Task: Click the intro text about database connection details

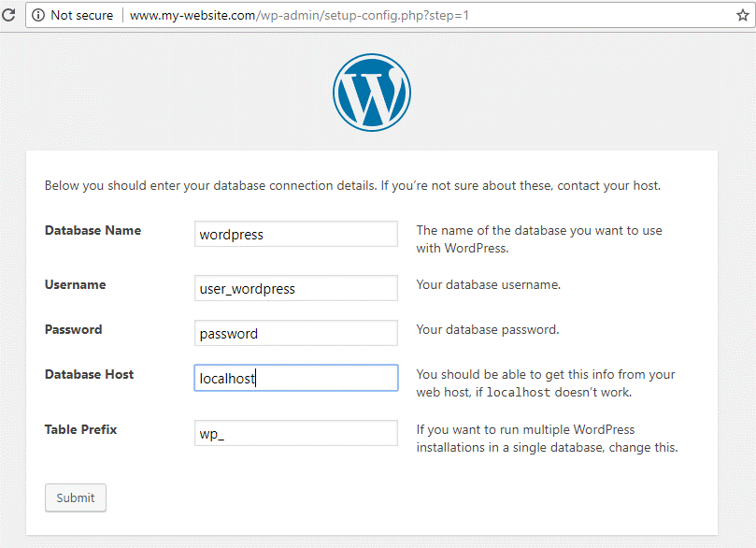Action: click(352, 185)
